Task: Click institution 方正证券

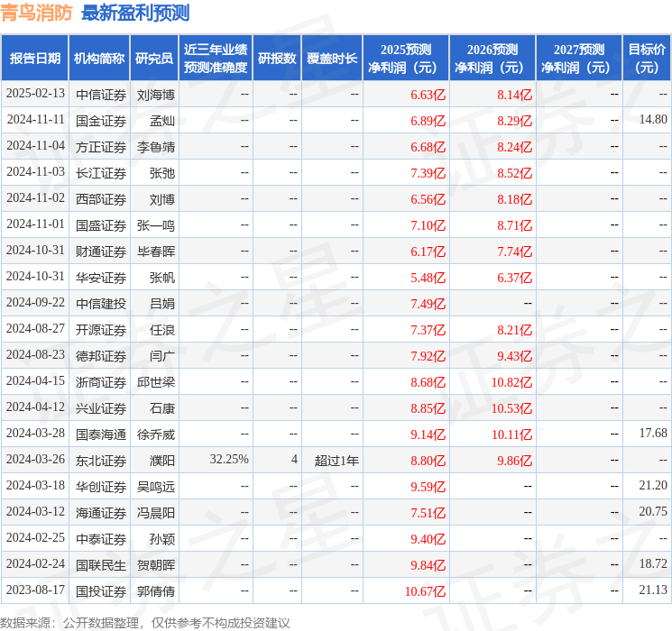Action: (x=101, y=147)
